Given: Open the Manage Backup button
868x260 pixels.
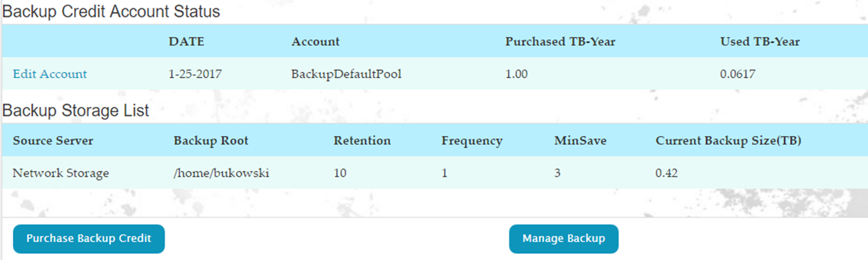Looking at the screenshot, I should [563, 239].
